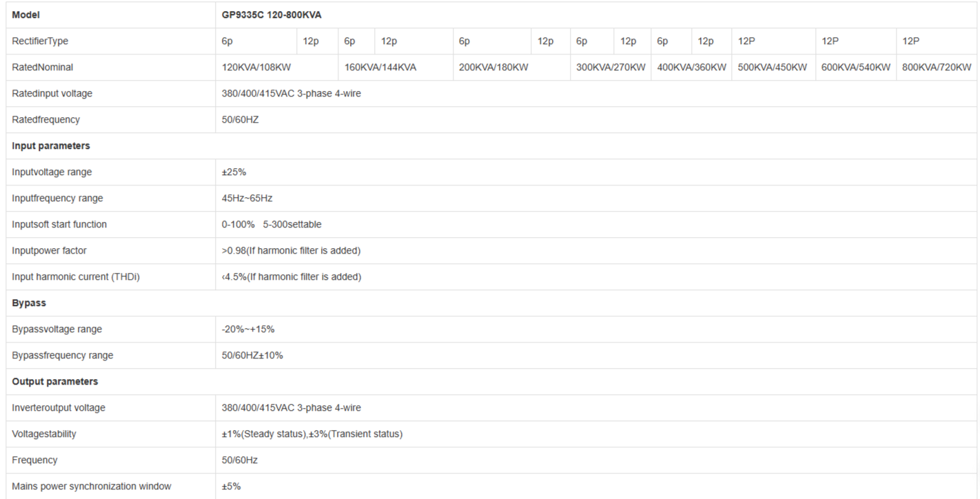Select the 120KVA/108KW rated nominal cell
The width and height of the screenshot is (980, 499).
[256, 68]
